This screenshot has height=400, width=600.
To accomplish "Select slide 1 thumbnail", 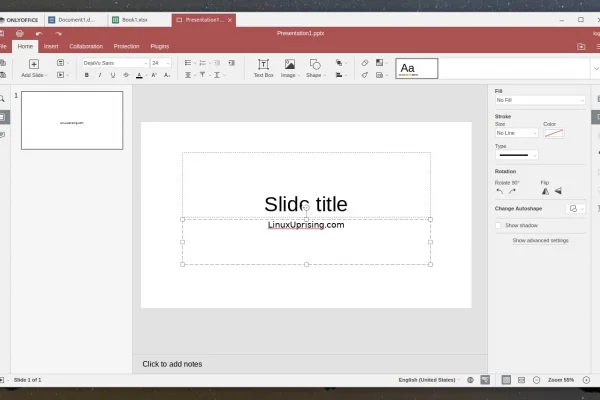I will (72, 120).
